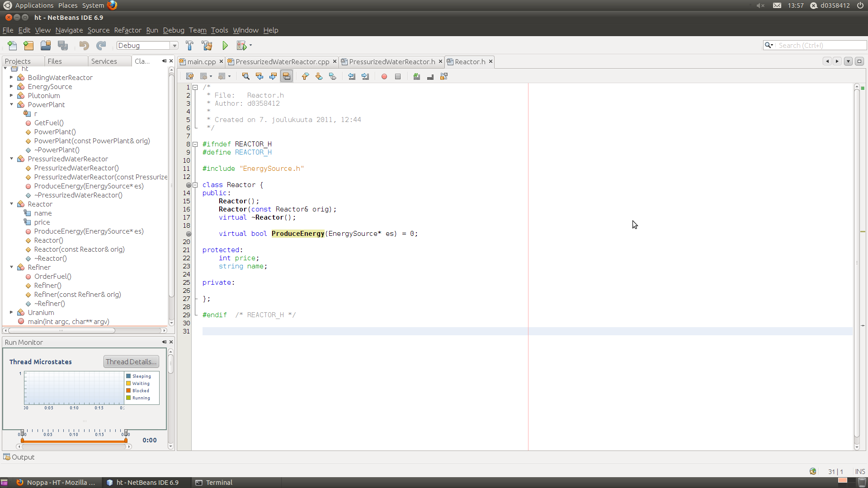Toggle fold at class Reactor line
868x488 pixels.
(x=195, y=185)
